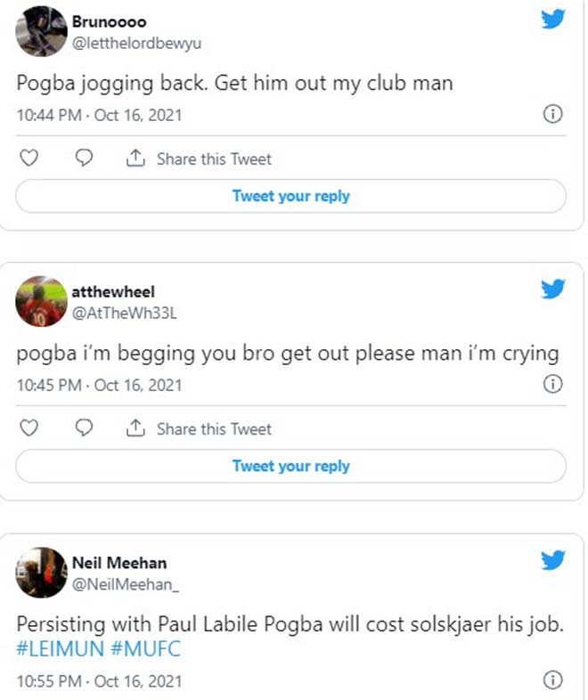The height and width of the screenshot is (700, 588).
Task: Click Twitter bird logo on Brunoooo's tweet
Action: pyautogui.click(x=553, y=19)
